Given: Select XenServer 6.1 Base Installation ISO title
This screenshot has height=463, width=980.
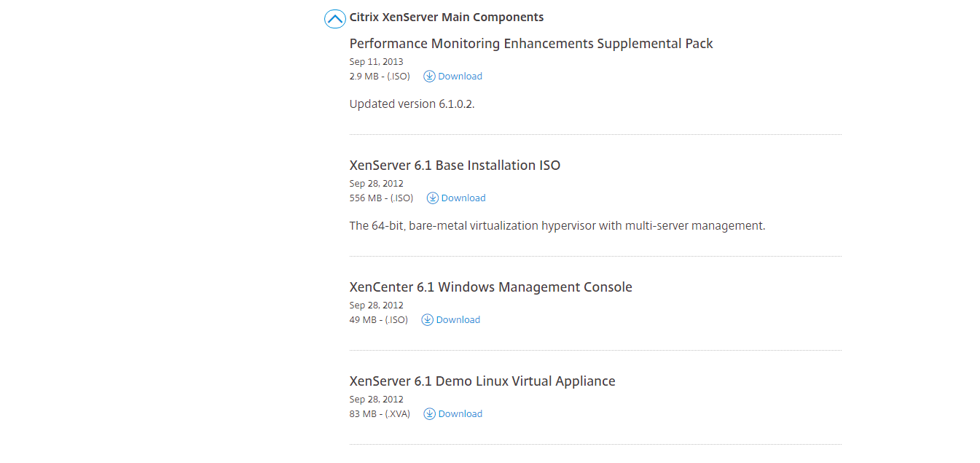Looking at the screenshot, I should pyautogui.click(x=455, y=166).
